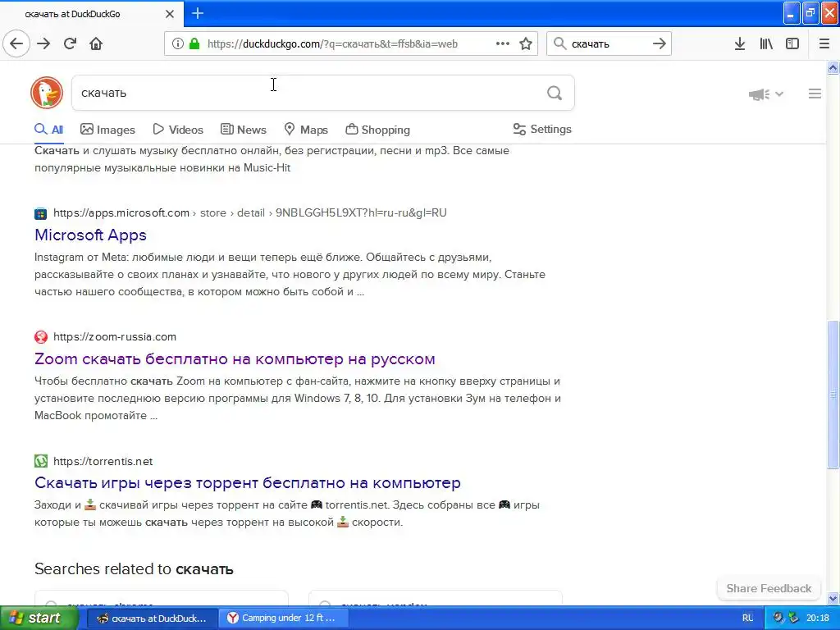Screen dimensions: 840x630
Task: Click the RU language indicator
Action: 748,619
